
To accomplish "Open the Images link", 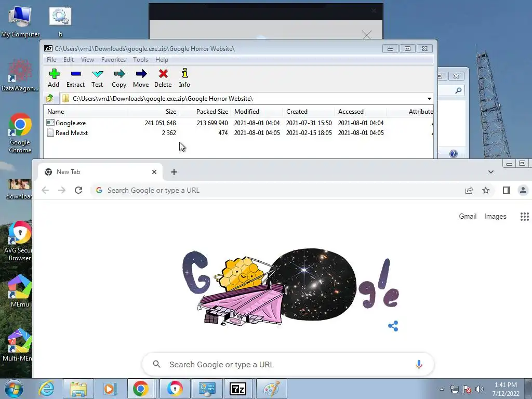I will [495, 217].
